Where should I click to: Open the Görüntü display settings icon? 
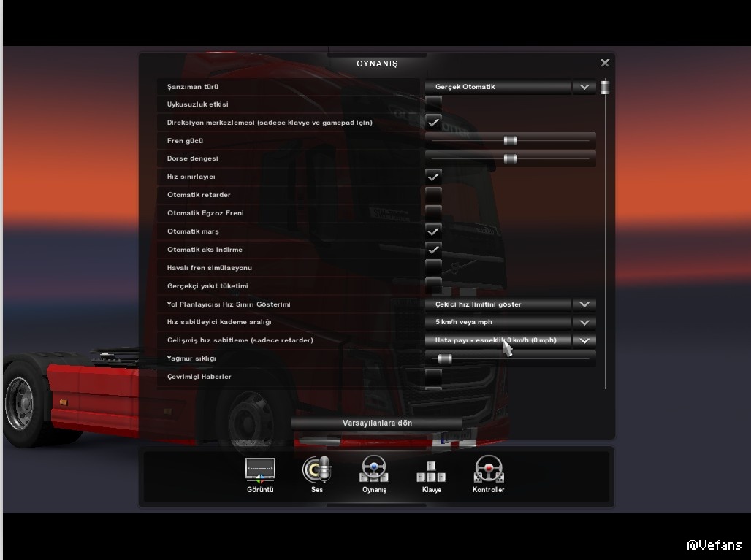pos(260,475)
